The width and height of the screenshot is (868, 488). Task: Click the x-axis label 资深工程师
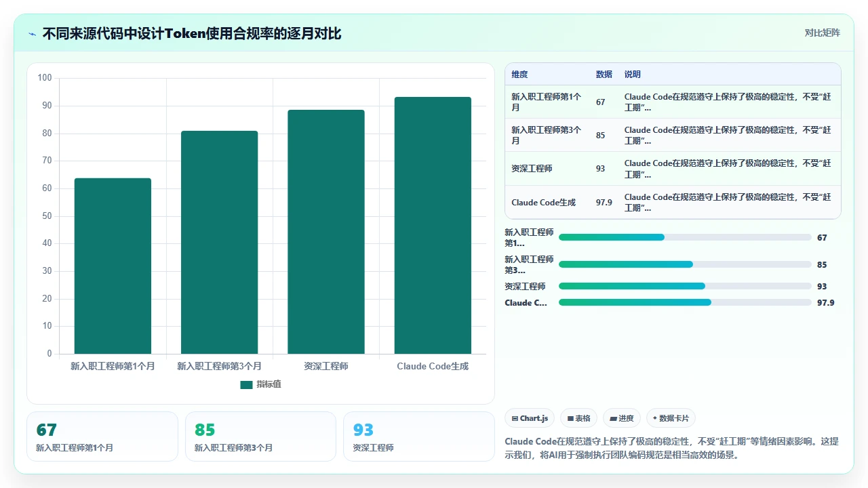[326, 366]
